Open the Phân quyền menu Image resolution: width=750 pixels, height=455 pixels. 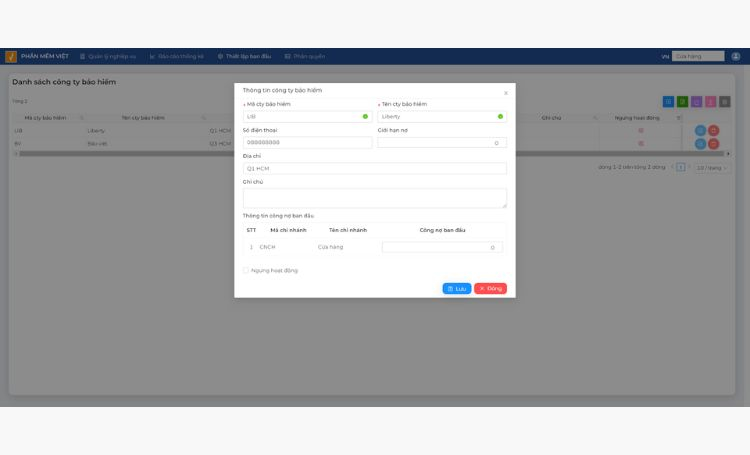click(x=305, y=56)
